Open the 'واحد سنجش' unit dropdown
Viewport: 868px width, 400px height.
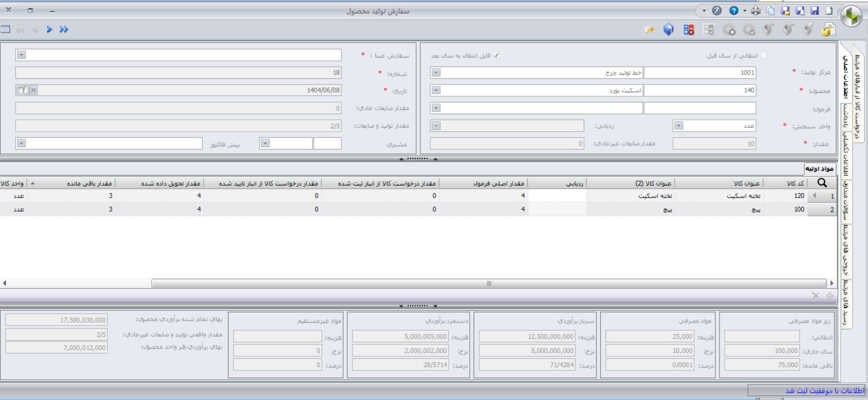(679, 125)
